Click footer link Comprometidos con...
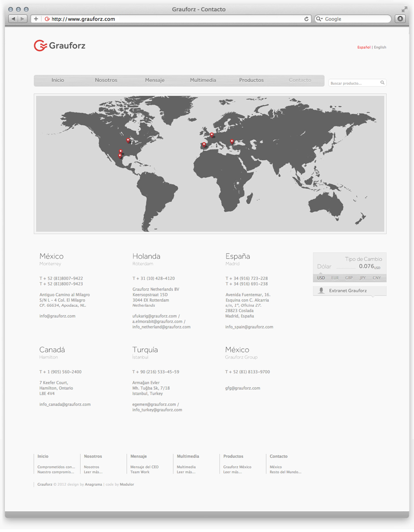The width and height of the screenshot is (414, 532). pos(56,467)
